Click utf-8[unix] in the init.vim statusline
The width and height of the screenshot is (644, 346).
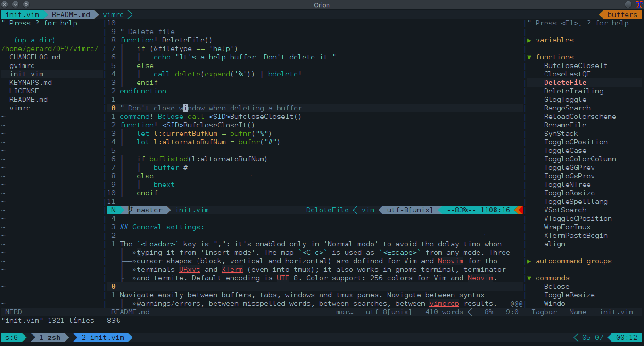[x=410, y=210]
